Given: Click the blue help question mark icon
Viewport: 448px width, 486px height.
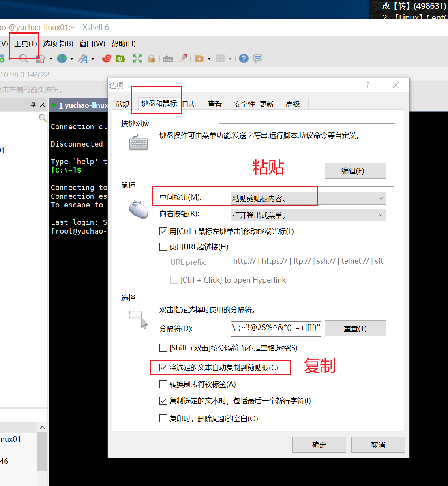Looking at the screenshot, I should coord(244,58).
